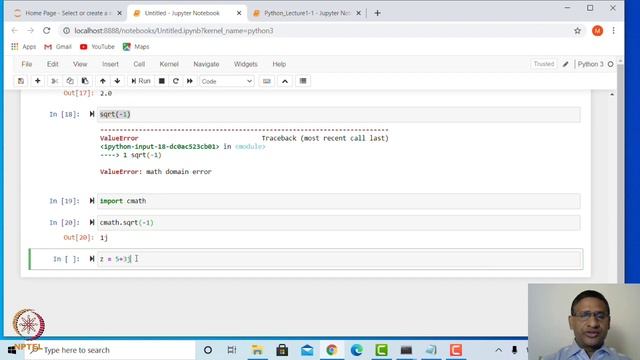640x360 pixels.
Task: Click the ValueError: math domain error text
Action: click(156, 172)
